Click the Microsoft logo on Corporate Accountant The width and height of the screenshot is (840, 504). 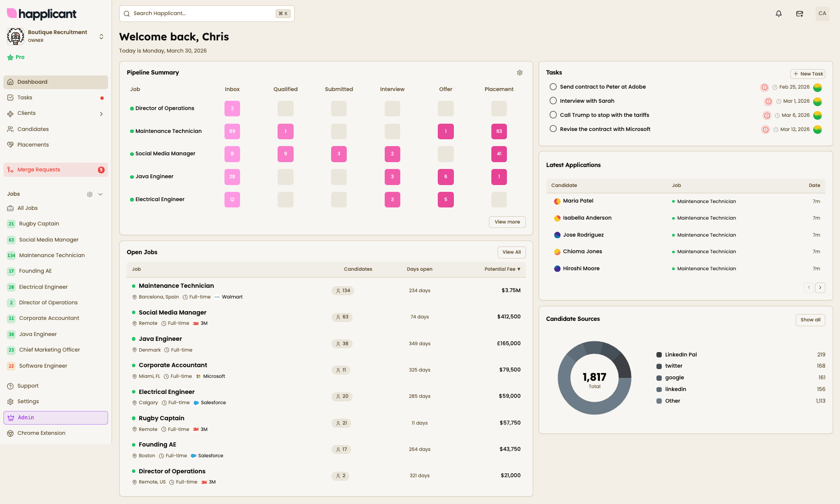coord(198,376)
